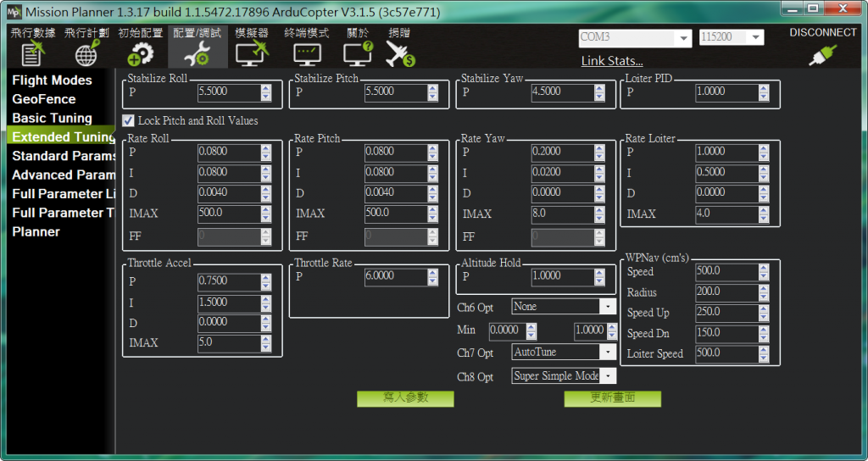Image resolution: width=868 pixels, height=461 pixels.
Task: Select Flight Modes in the sidebar
Action: [52, 81]
